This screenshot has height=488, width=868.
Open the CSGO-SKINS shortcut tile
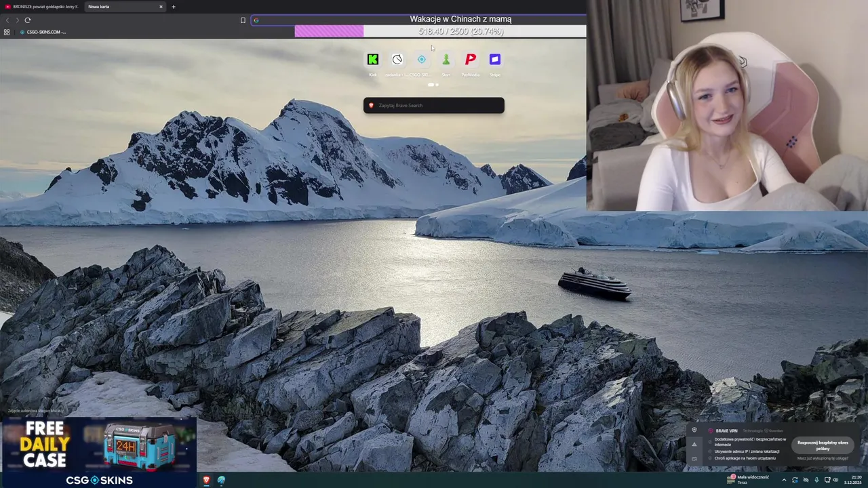[421, 60]
